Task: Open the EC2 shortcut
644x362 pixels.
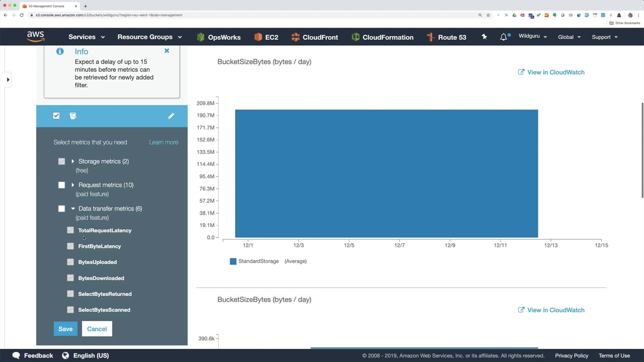Action: tap(266, 37)
